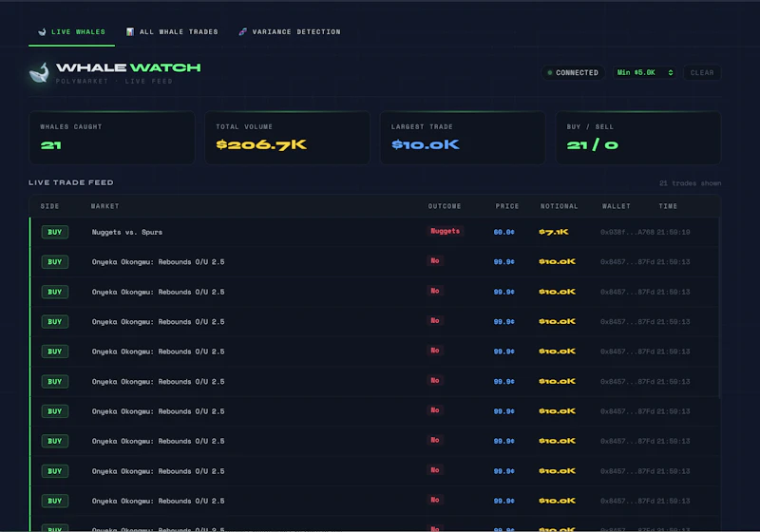Viewport: 760px width, 532px height.
Task: Click the Wallet column header
Action: tap(617, 206)
